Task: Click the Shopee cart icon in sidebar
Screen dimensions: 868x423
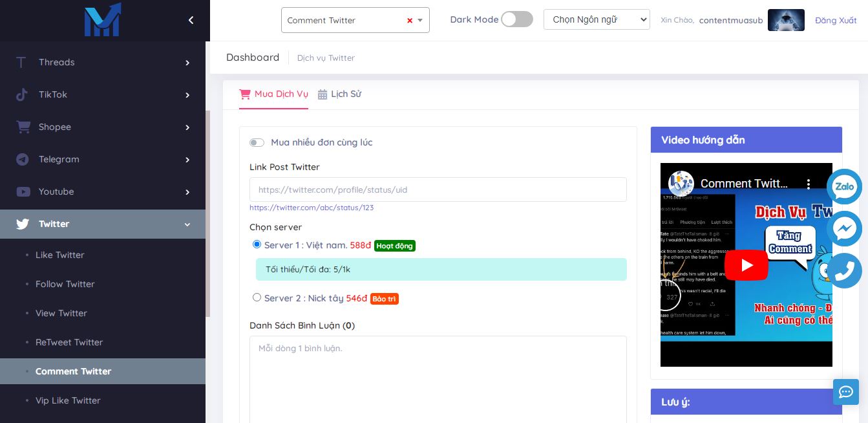Action: point(23,127)
